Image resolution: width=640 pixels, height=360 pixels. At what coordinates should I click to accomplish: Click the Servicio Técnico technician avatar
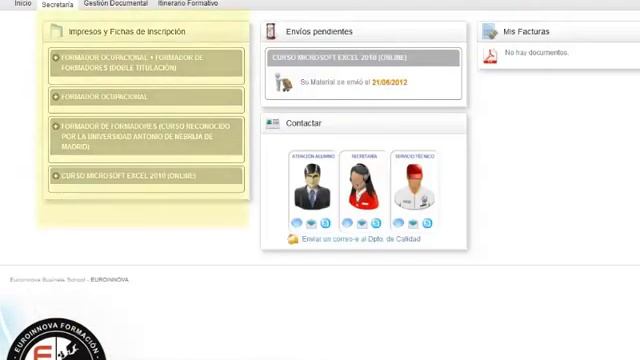click(414, 187)
